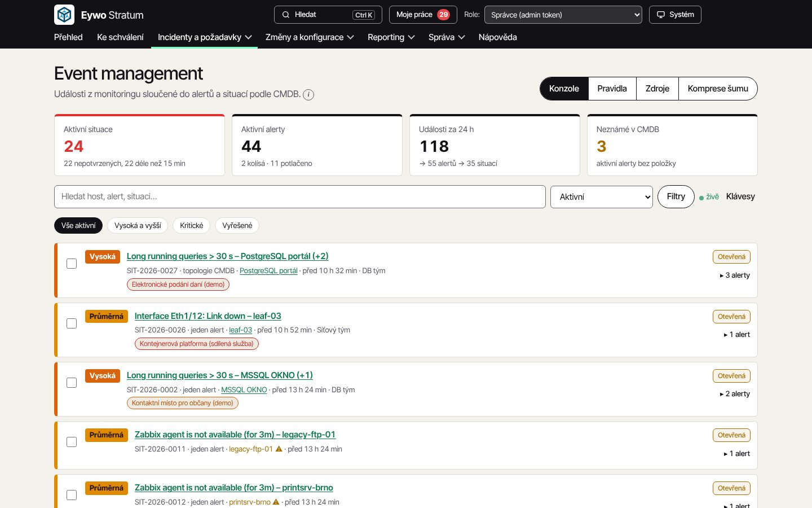Expand 2 alerty in MSSQL OKNO situation
This screenshot has width=812, height=508.
(x=735, y=394)
